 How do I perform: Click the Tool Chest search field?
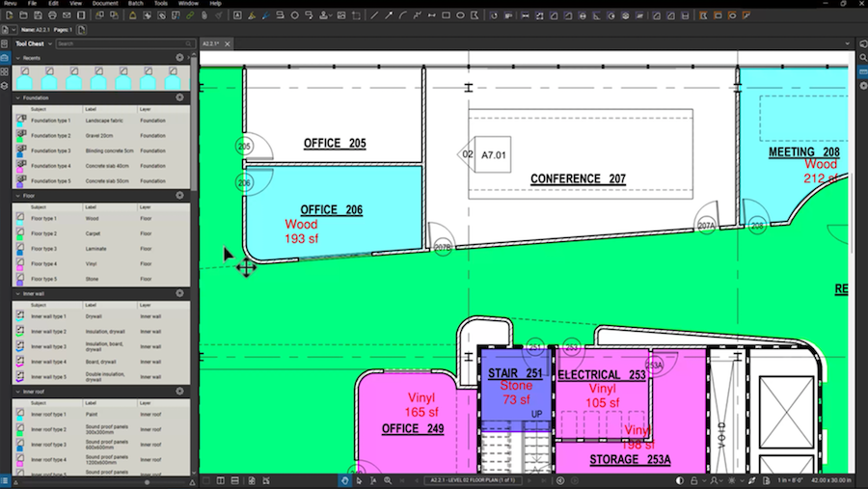[x=124, y=43]
